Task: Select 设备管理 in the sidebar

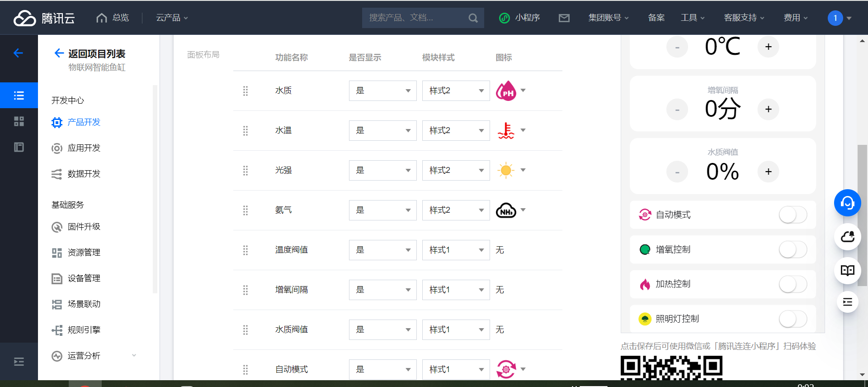Action: [84, 278]
